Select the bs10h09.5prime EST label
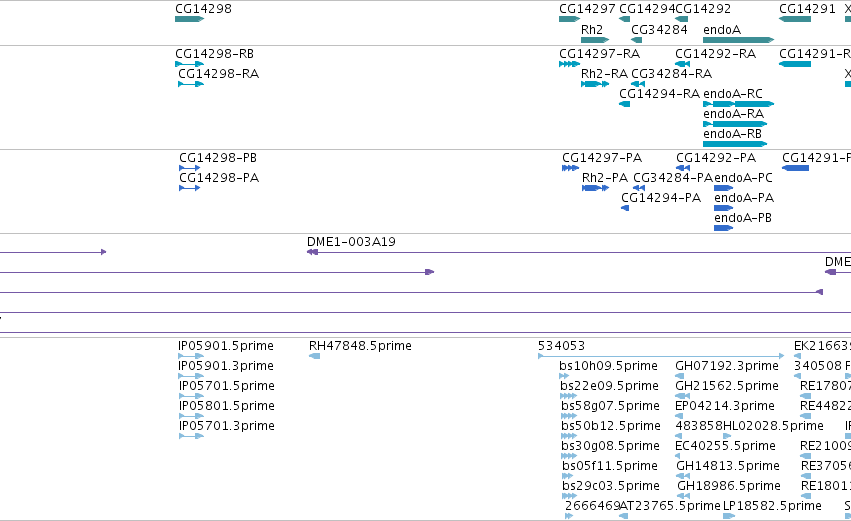Screen dimensions: 851x521 [x=608, y=366]
